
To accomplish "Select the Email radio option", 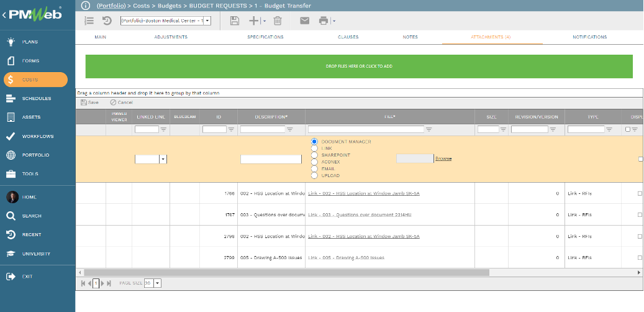I will (315, 168).
